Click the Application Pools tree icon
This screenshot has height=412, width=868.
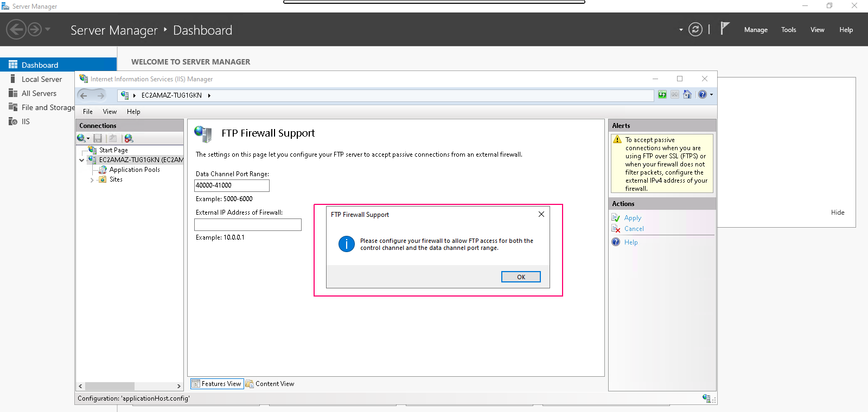103,170
